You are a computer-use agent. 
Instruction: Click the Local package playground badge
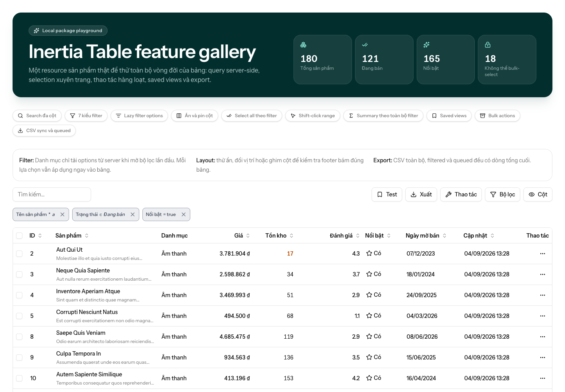(x=68, y=31)
